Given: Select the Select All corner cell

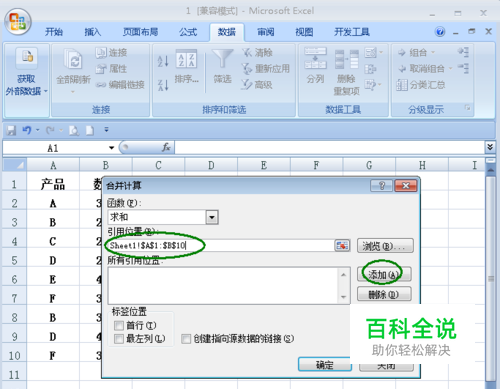Looking at the screenshot, I should (14, 165).
